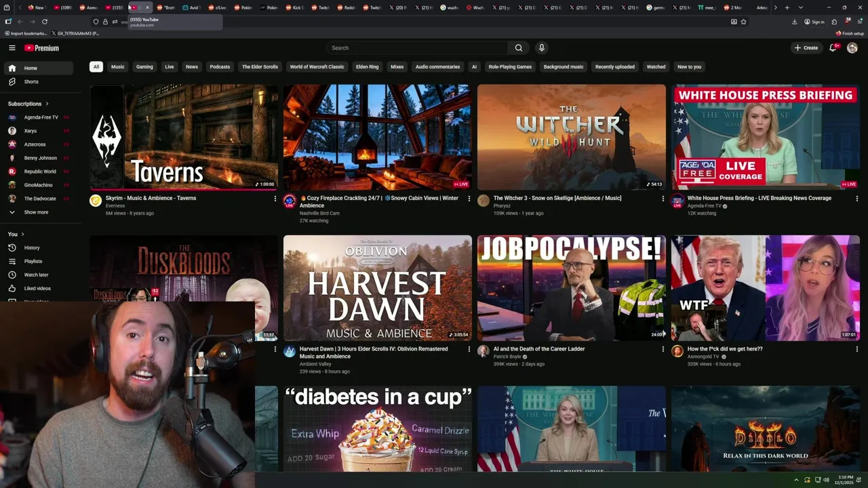Expand the Subscriptions section header
Image resolution: width=868 pixels, height=488 pixels.
pos(28,104)
